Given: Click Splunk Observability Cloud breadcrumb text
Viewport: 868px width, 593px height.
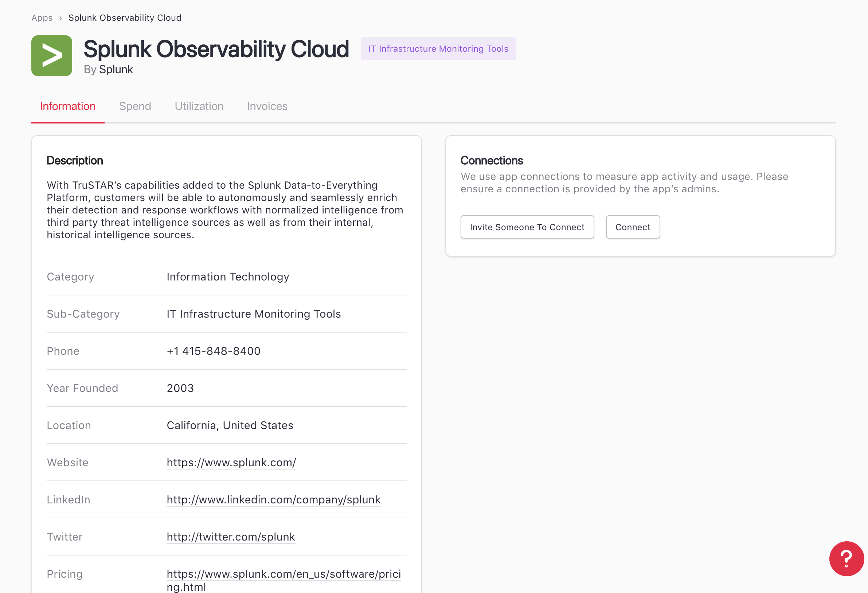Looking at the screenshot, I should (125, 18).
